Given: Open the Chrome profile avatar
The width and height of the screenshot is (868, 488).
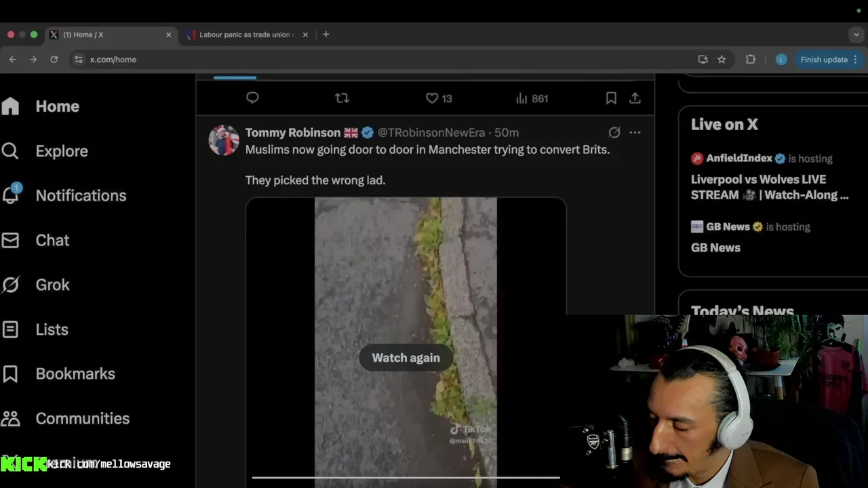Looking at the screenshot, I should [x=781, y=60].
